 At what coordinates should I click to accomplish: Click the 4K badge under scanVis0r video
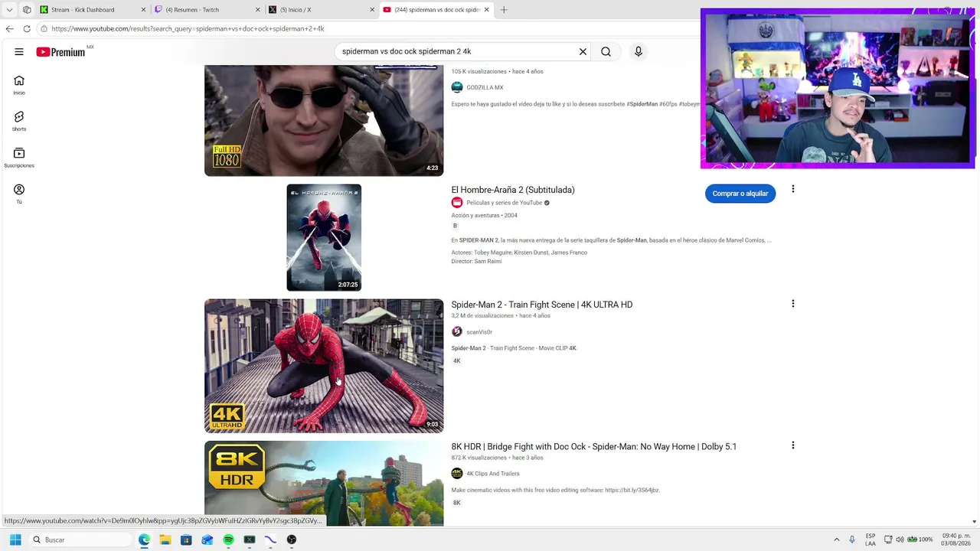(457, 360)
